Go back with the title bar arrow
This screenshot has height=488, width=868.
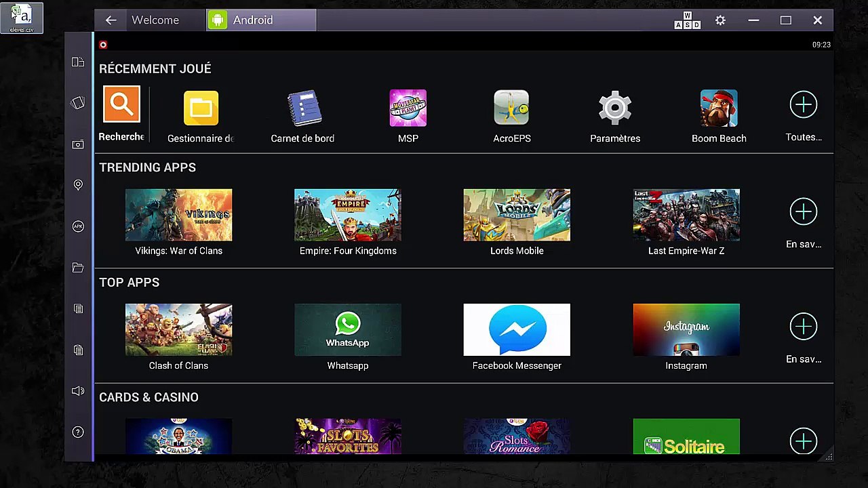coord(111,20)
